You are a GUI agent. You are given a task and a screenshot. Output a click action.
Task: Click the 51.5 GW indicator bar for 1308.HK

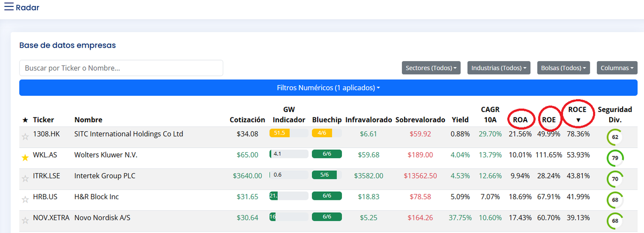(x=289, y=133)
